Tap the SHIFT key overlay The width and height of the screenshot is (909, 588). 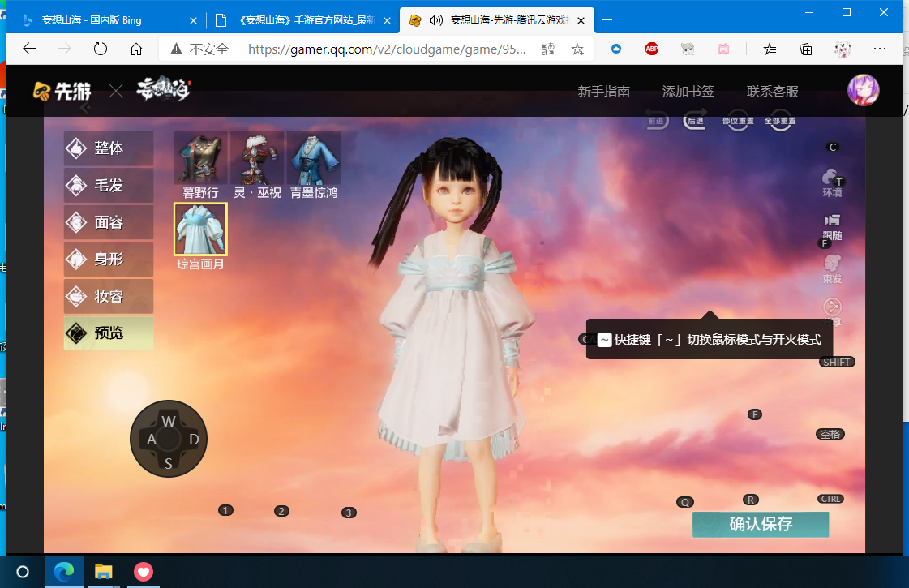coord(837,363)
